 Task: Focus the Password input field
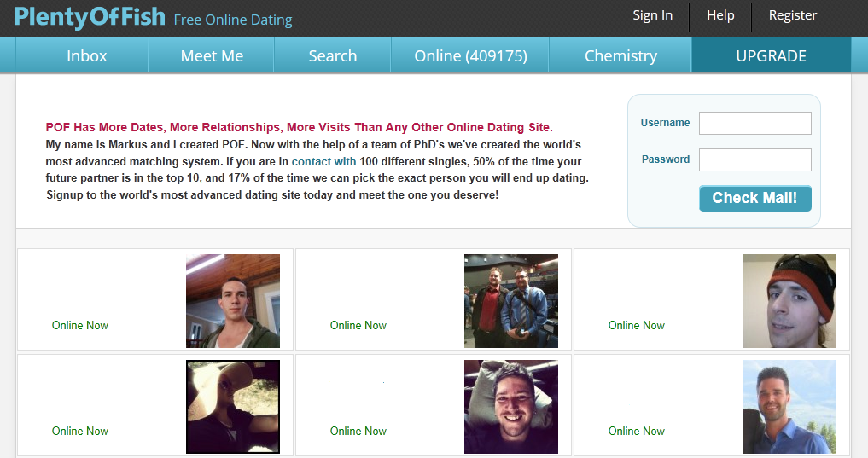755,159
